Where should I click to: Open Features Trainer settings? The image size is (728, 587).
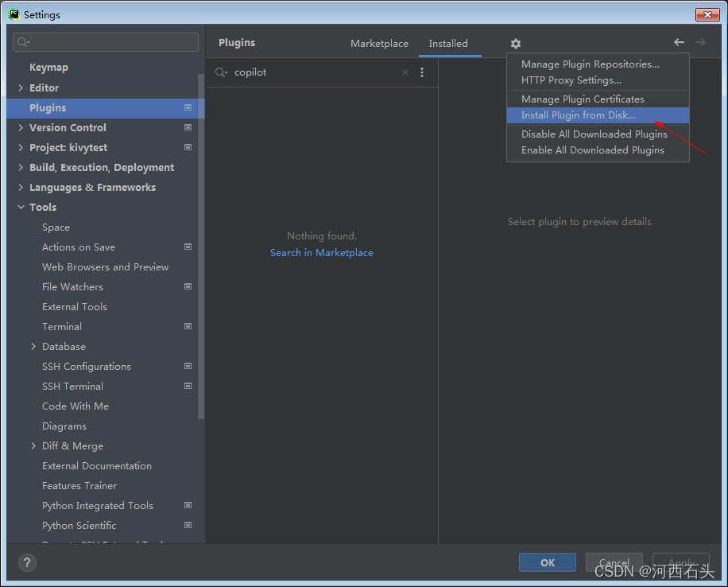pos(79,486)
